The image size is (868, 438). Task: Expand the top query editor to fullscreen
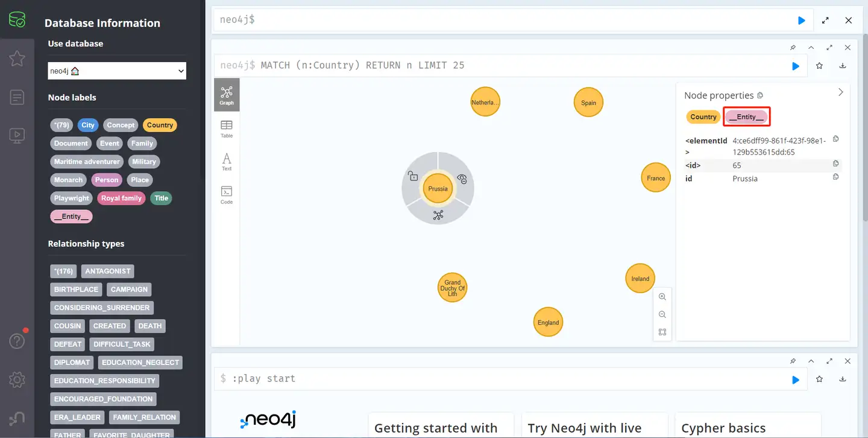click(x=825, y=21)
